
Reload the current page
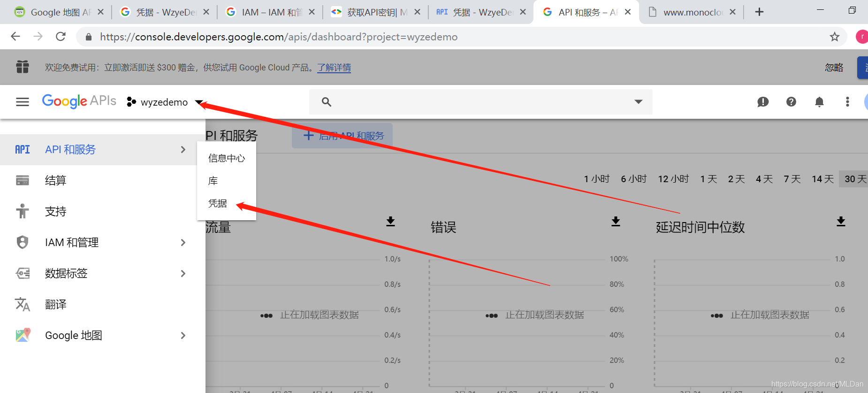pos(61,37)
